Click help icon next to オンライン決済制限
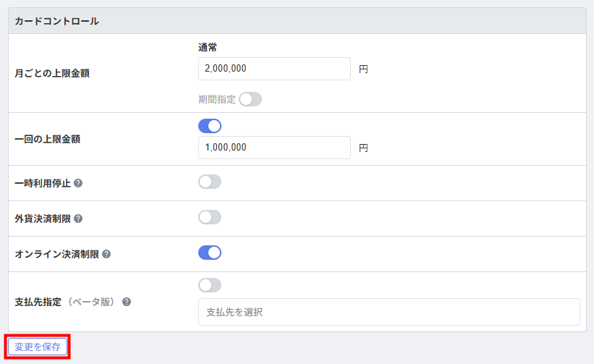 tap(106, 254)
